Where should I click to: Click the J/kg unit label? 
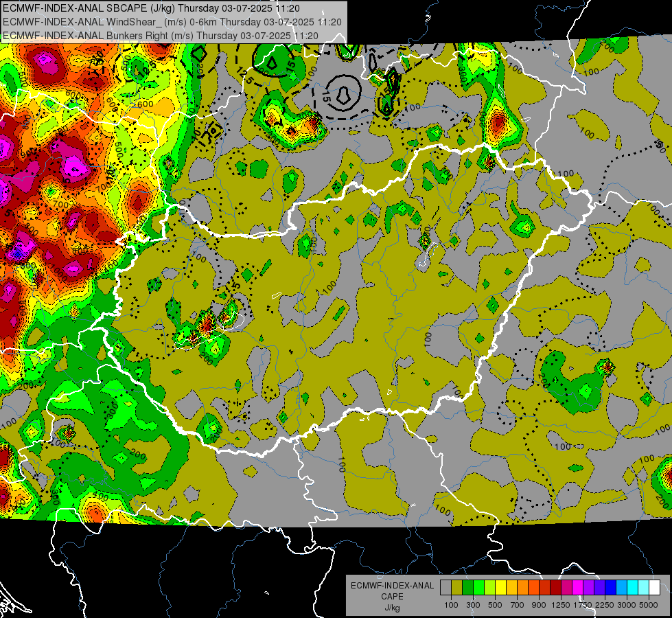click(x=392, y=608)
